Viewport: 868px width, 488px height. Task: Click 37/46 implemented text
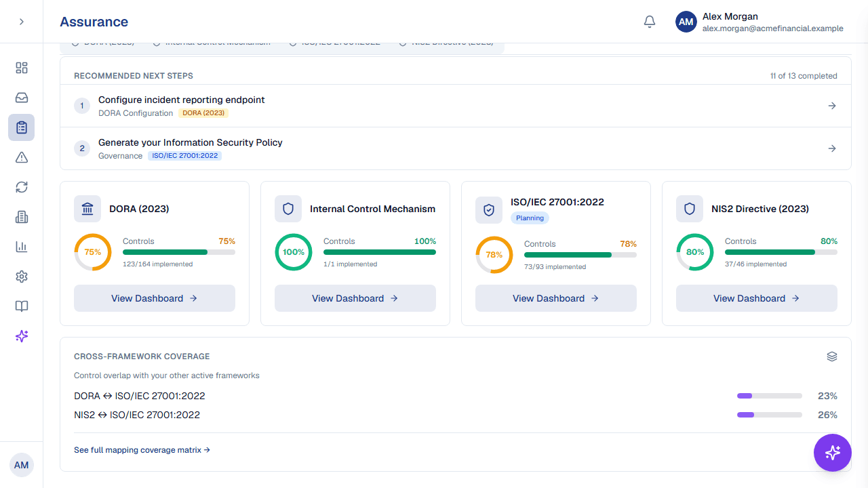point(755,264)
